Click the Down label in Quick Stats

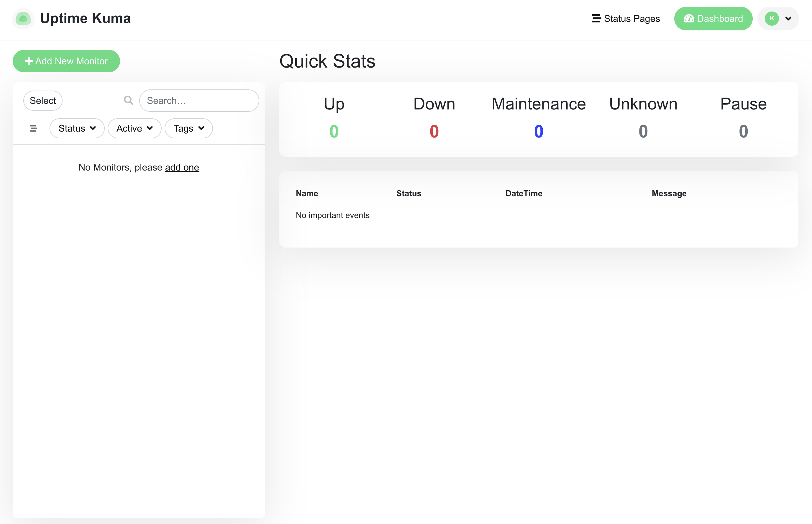[x=434, y=104]
